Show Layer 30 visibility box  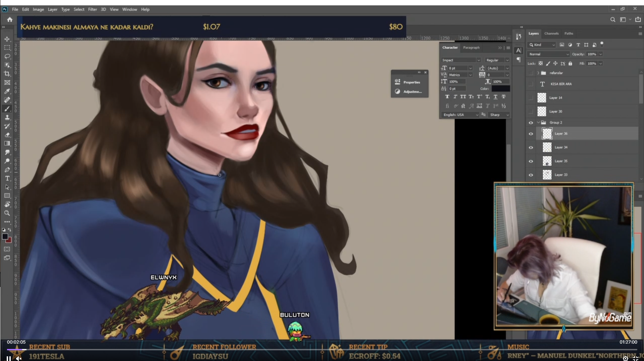click(531, 112)
